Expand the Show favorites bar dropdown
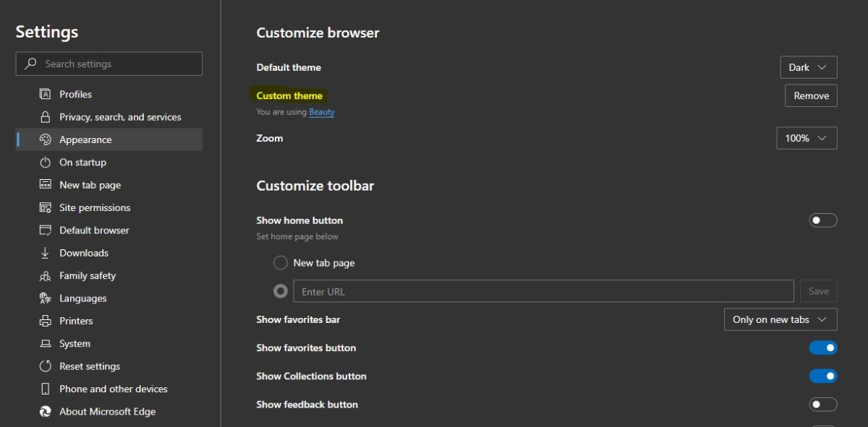Screen dimensions: 868x427 coord(780,319)
